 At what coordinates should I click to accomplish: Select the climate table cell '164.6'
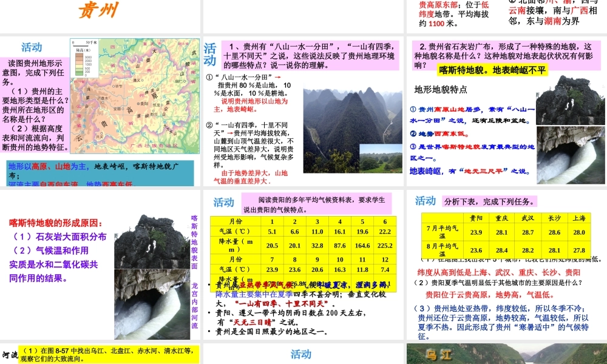(362, 246)
